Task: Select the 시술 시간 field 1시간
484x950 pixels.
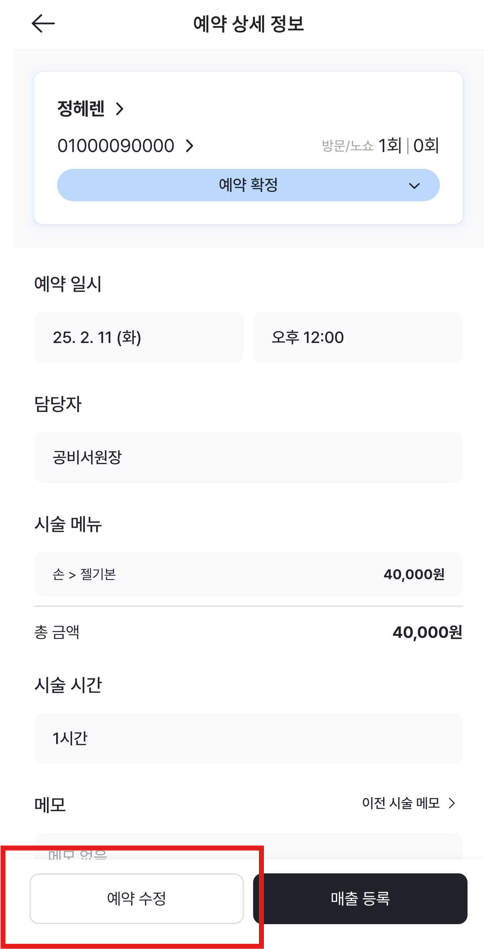Action: 248,739
